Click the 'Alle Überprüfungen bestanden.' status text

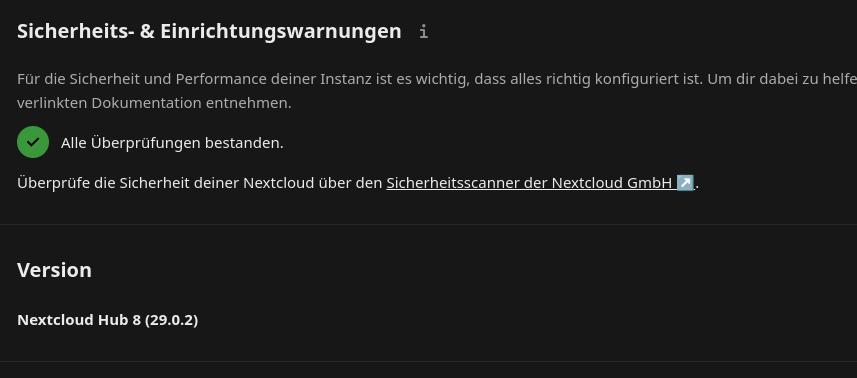(172, 143)
